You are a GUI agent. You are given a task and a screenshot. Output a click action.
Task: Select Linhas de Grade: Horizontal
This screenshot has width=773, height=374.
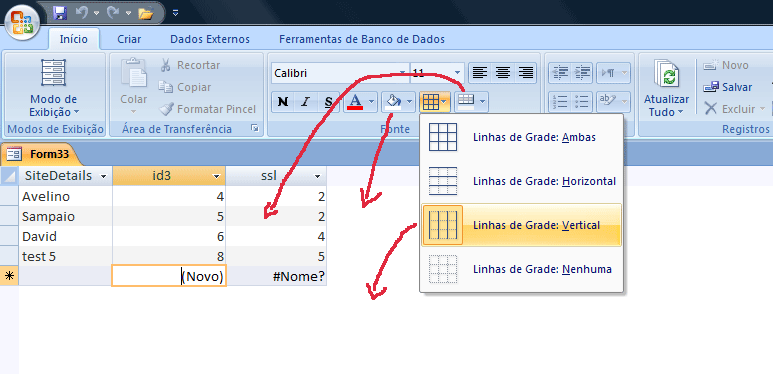click(x=521, y=181)
